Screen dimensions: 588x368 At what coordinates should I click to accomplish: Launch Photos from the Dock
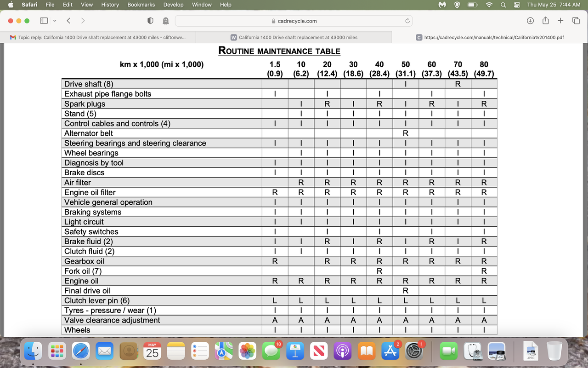click(248, 352)
